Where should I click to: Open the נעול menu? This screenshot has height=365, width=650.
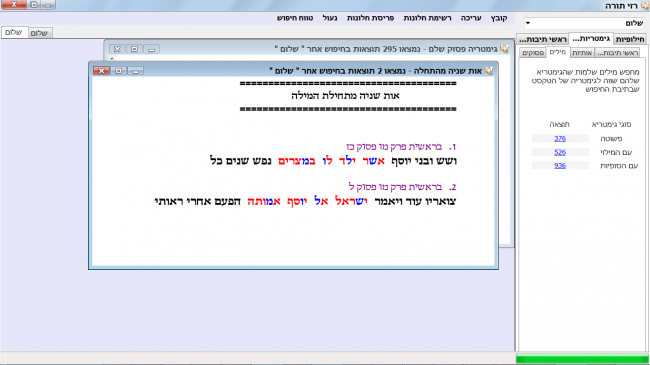pos(330,18)
